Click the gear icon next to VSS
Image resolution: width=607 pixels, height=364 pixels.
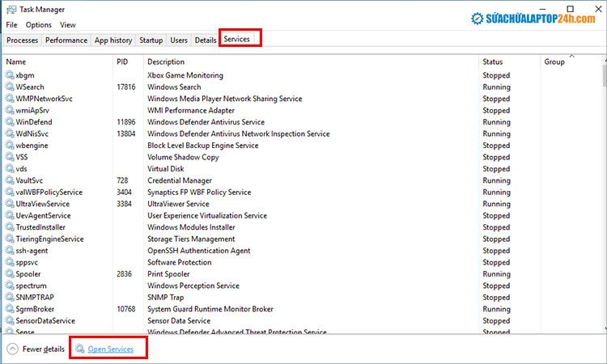(x=10, y=157)
